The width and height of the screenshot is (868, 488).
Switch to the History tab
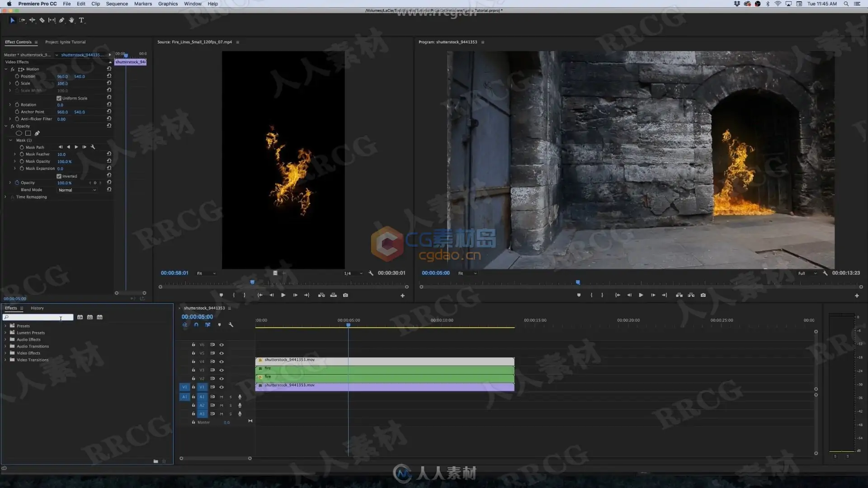[x=37, y=308]
